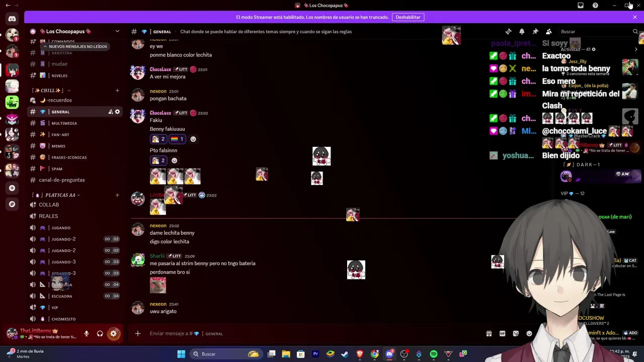Add reaction to 'Benny fakiuuuu' message

pyautogui.click(x=193, y=139)
